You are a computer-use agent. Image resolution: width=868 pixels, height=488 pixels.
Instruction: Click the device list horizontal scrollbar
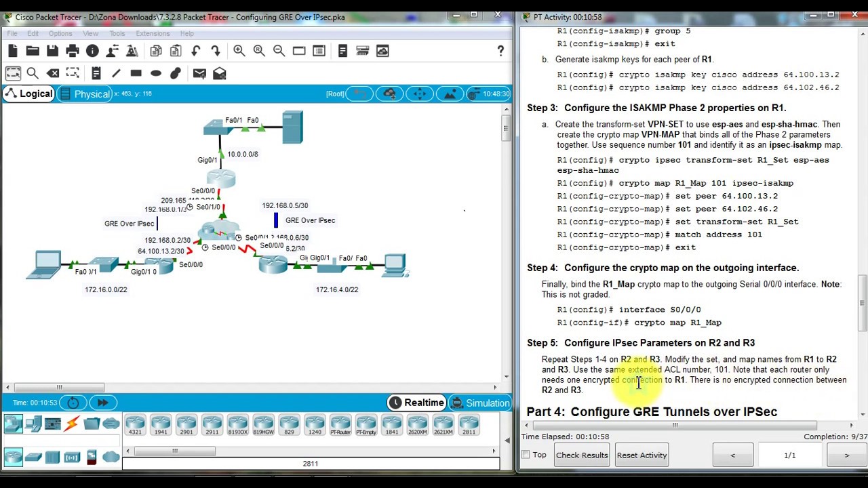point(175,451)
